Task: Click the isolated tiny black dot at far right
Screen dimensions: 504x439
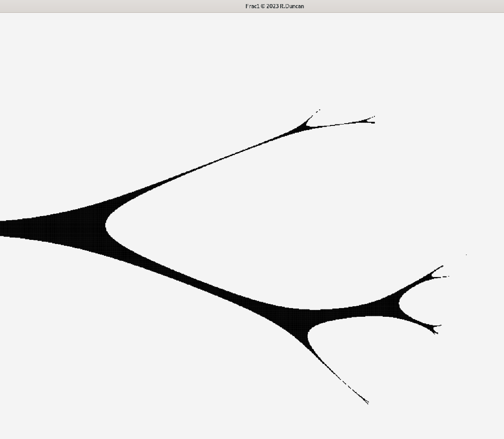Action: (x=466, y=255)
